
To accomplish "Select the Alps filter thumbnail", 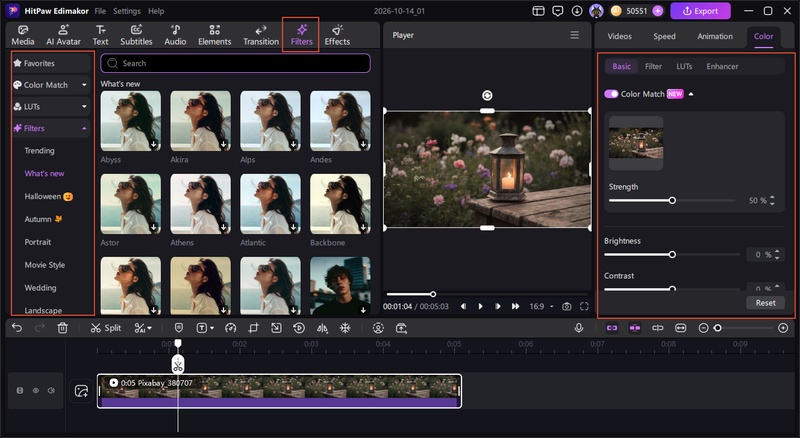I will [270, 121].
